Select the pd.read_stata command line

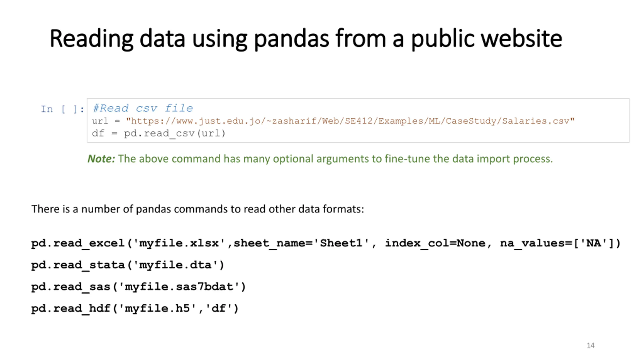click(x=128, y=265)
